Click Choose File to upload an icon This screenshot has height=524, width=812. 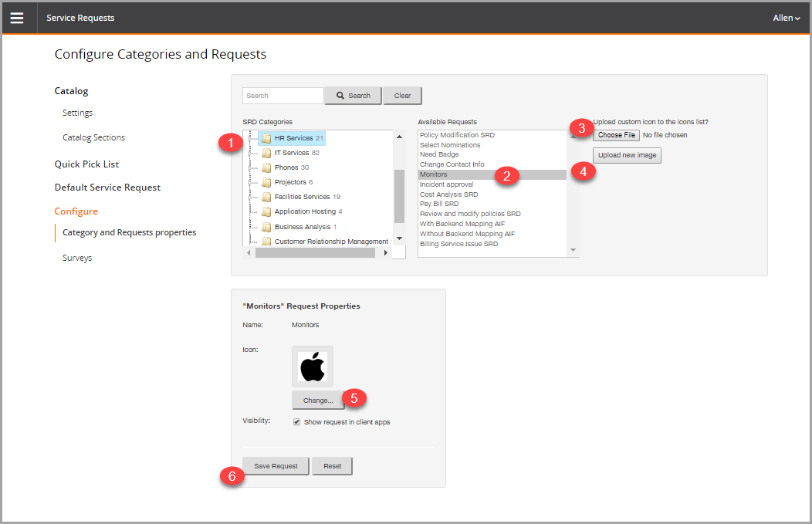tap(617, 134)
